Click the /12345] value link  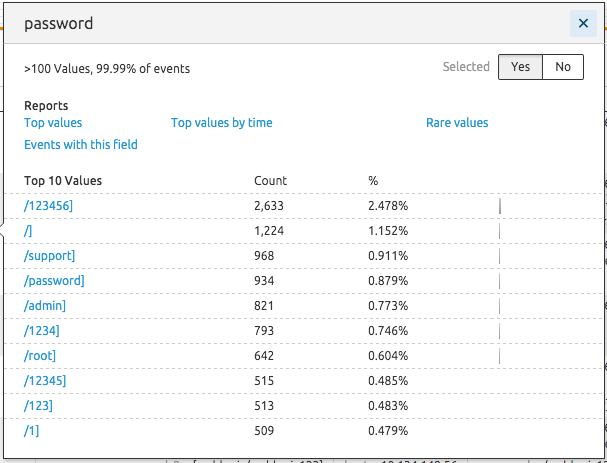pyautogui.click(x=45, y=381)
